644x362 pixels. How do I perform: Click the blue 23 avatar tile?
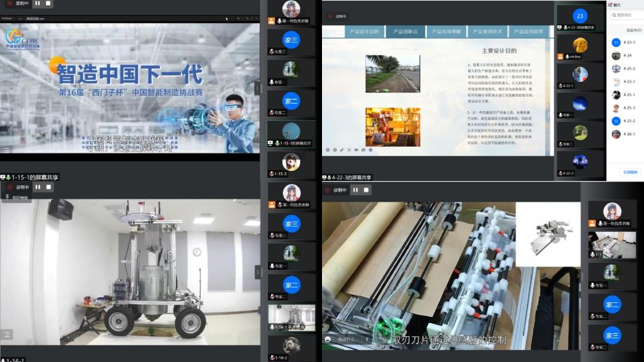point(580,16)
